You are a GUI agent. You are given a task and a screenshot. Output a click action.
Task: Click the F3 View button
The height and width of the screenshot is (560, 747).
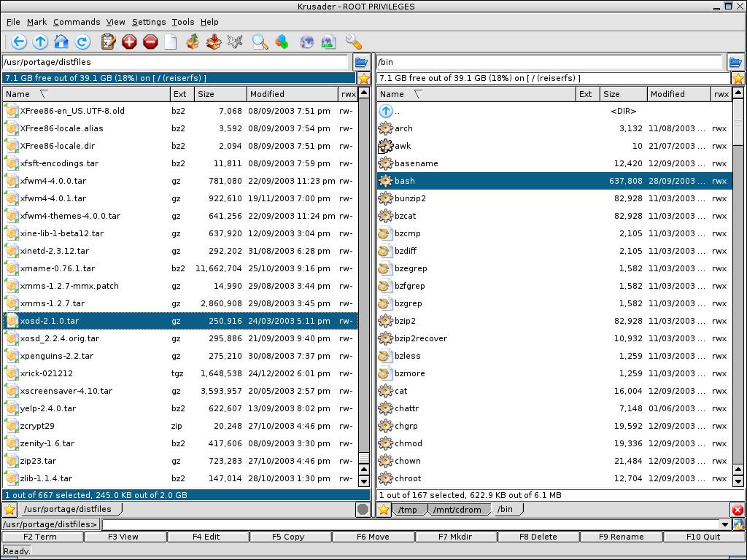[125, 537]
